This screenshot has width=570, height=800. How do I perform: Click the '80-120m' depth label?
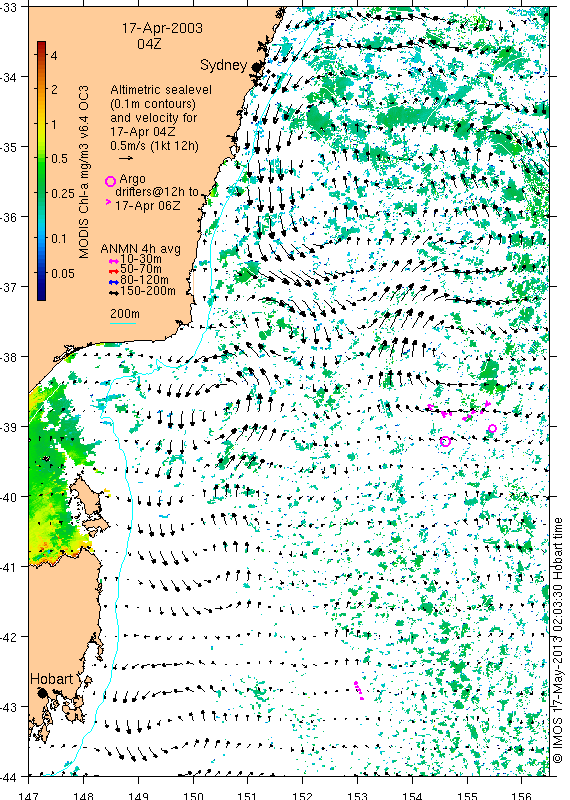point(144,280)
